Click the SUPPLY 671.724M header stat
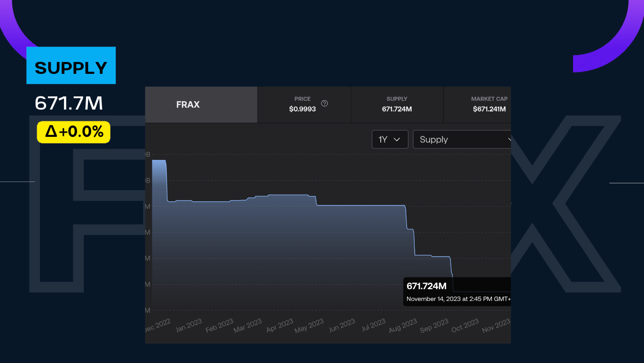The image size is (644, 363). pyautogui.click(x=397, y=104)
